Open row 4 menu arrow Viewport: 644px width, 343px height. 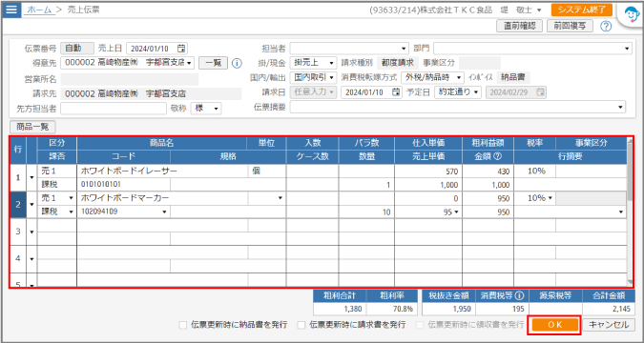point(31,259)
